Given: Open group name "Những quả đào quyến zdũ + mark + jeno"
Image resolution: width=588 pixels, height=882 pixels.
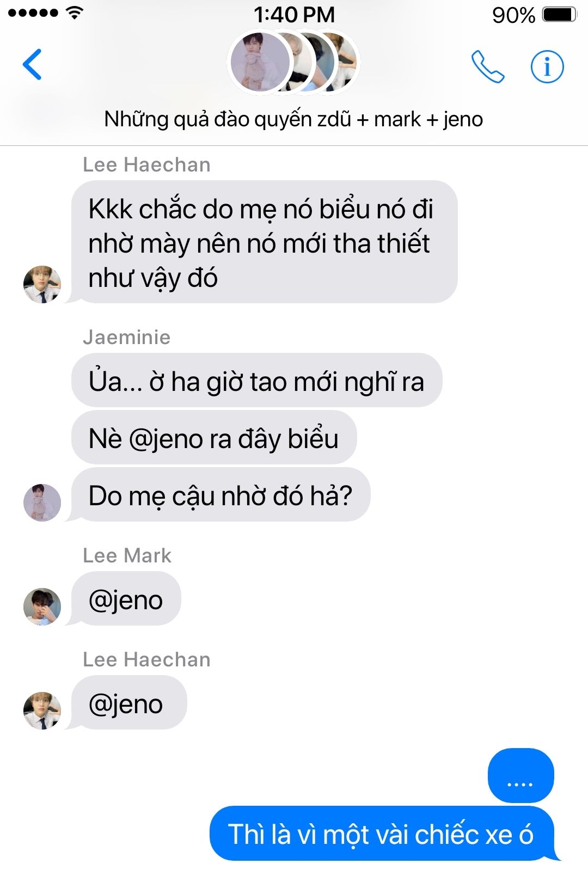Looking at the screenshot, I should click(x=293, y=119).
